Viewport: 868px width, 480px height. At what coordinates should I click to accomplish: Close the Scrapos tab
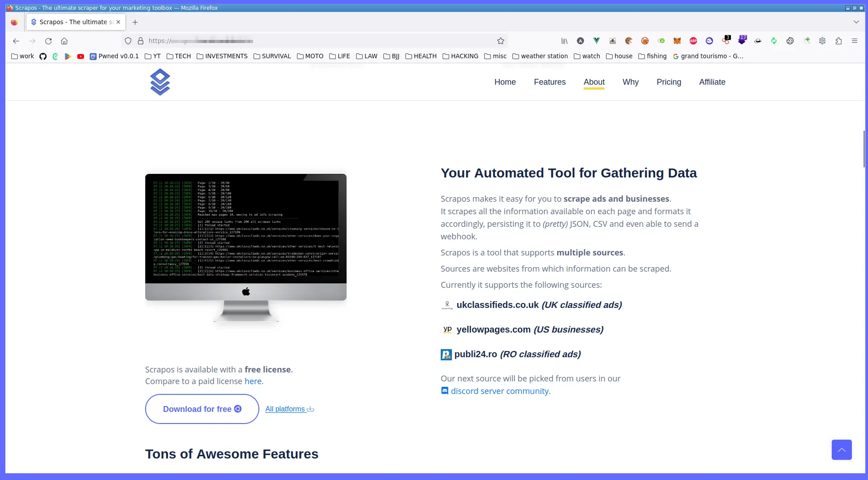pos(118,22)
